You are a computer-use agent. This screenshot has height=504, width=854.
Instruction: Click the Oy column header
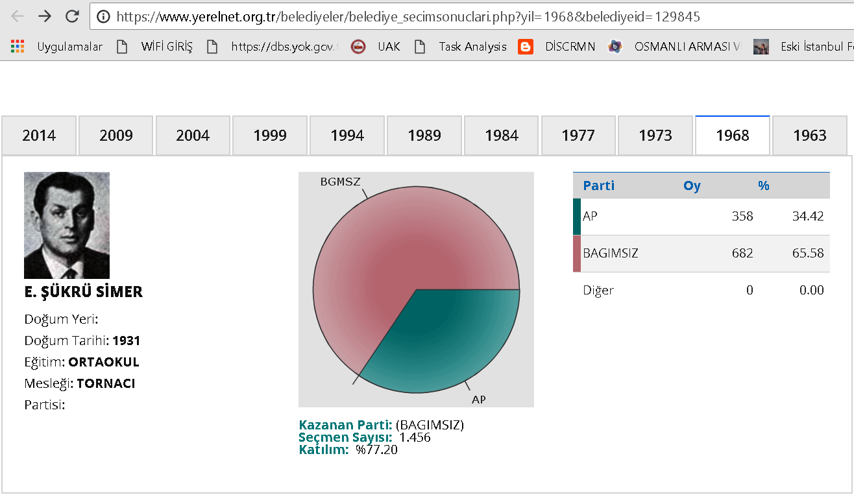coord(692,186)
